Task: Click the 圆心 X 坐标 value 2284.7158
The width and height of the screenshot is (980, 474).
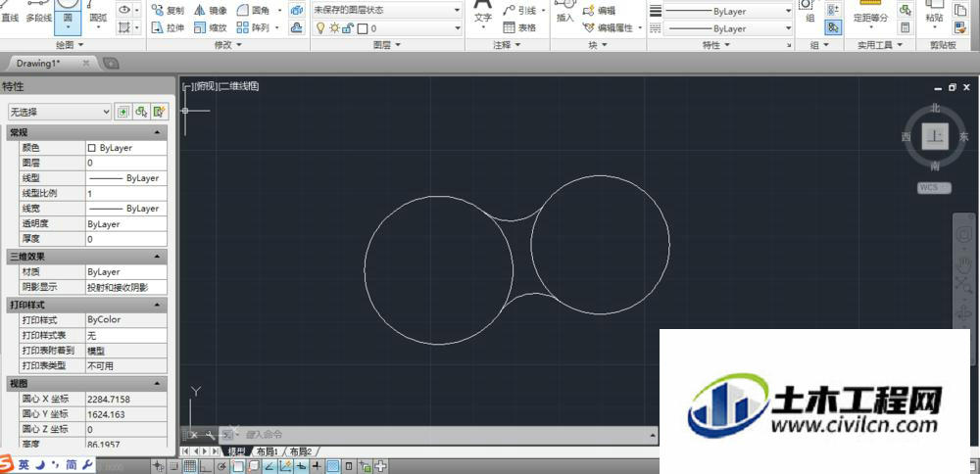Action: (x=126, y=399)
